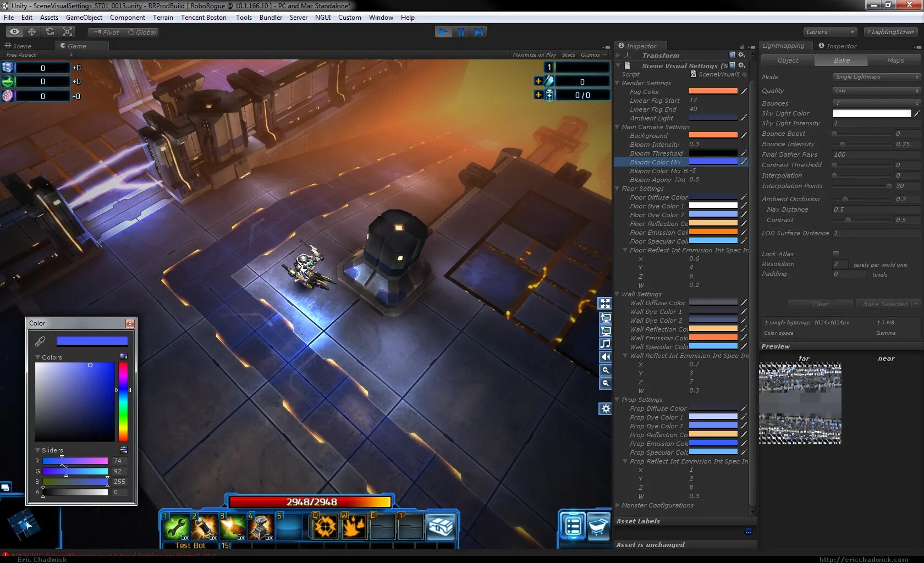Close the Color picker window

click(x=130, y=323)
